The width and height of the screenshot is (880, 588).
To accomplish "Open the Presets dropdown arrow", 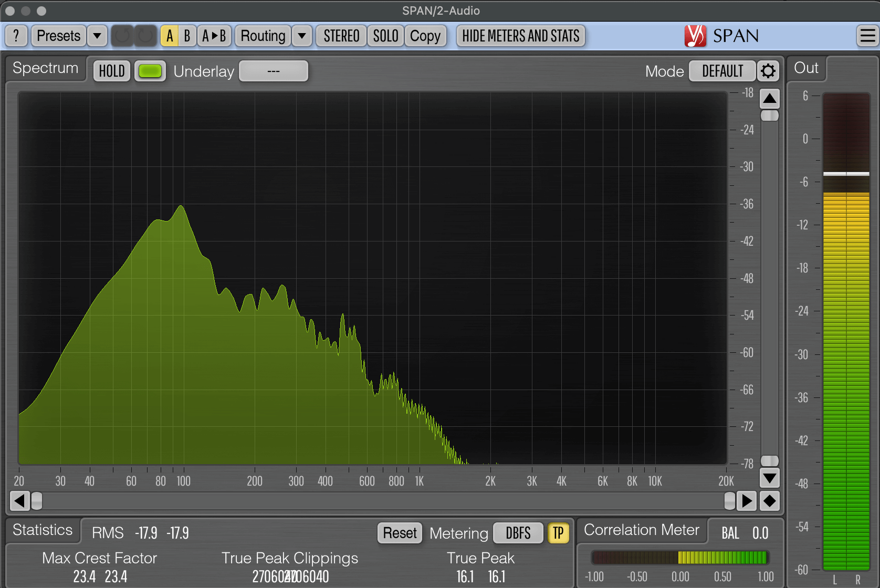I will [x=97, y=36].
